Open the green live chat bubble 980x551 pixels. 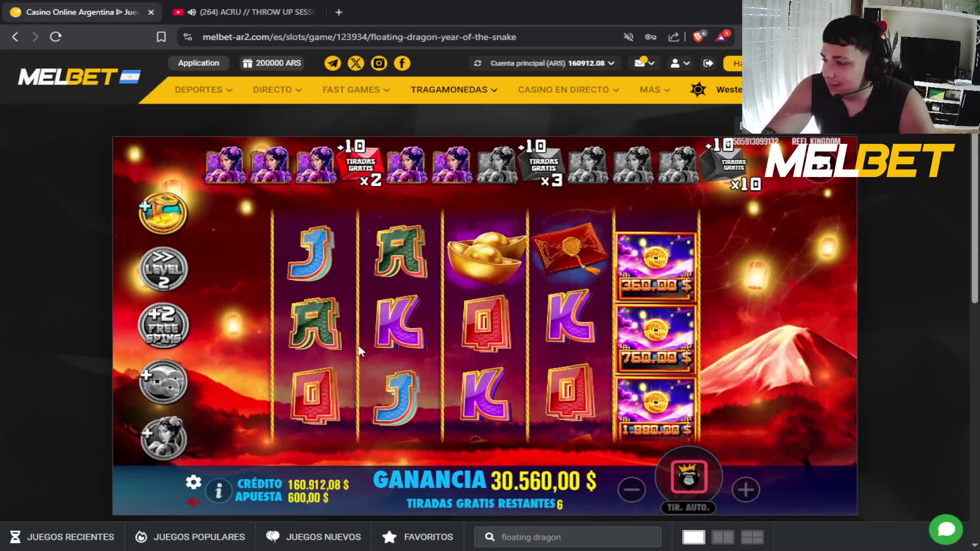(946, 529)
